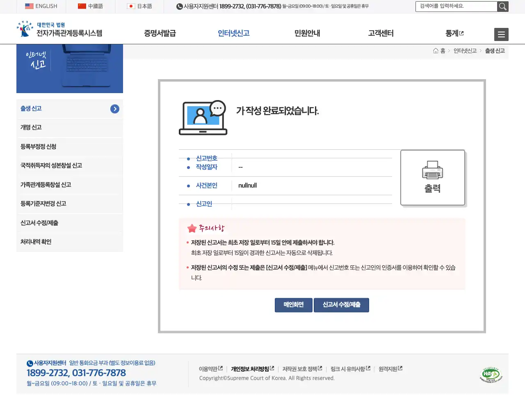Open the hamburger menu icon

click(x=501, y=34)
